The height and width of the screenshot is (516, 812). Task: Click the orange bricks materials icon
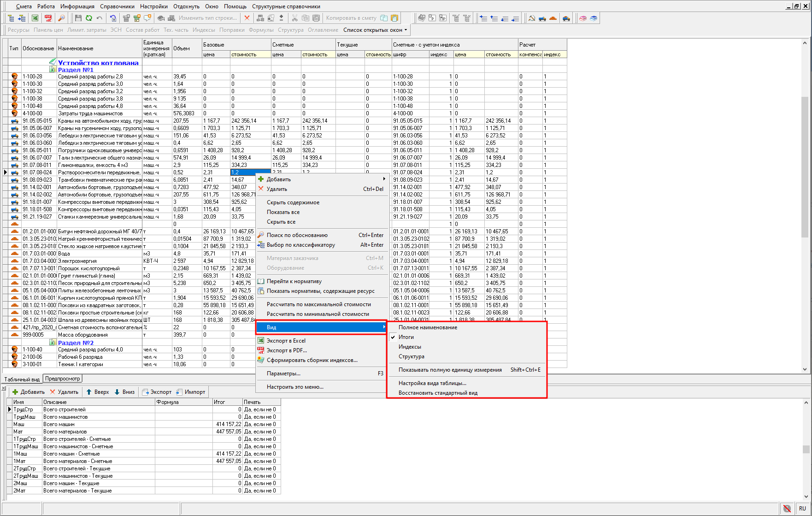[x=553, y=18]
